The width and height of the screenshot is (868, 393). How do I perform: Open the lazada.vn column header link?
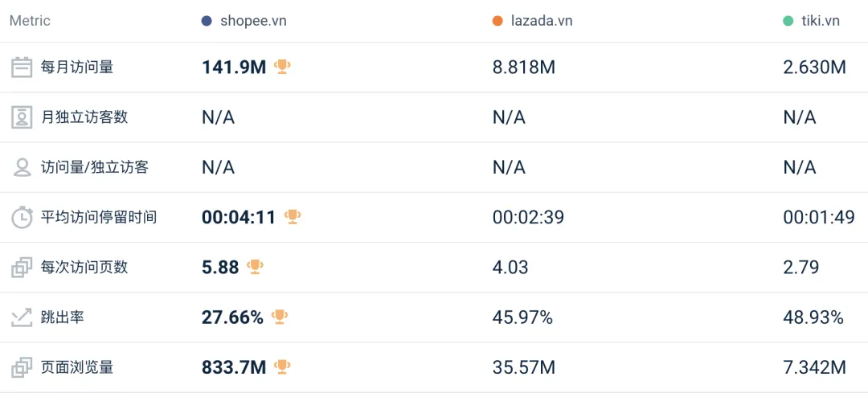tap(542, 21)
